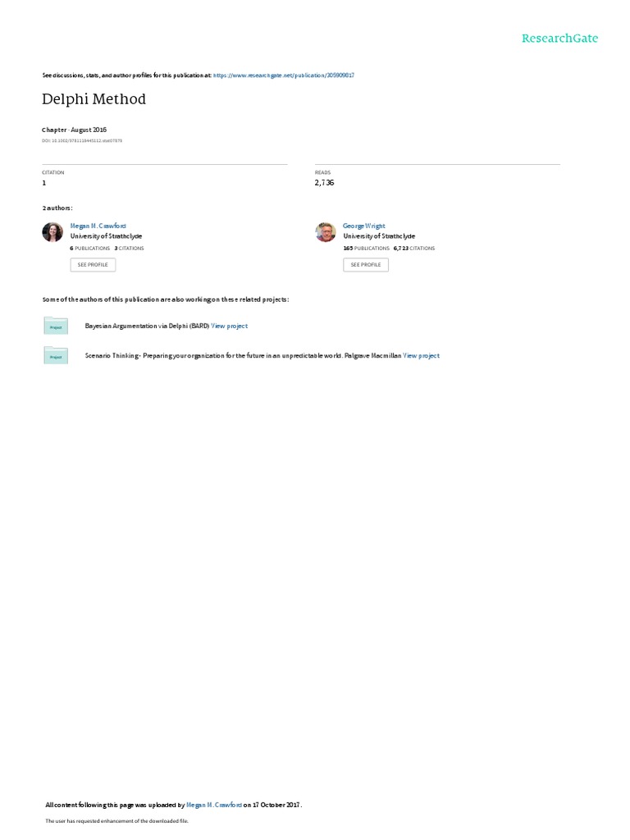Click Megan M. Crawford link in upload footer

tap(214, 805)
